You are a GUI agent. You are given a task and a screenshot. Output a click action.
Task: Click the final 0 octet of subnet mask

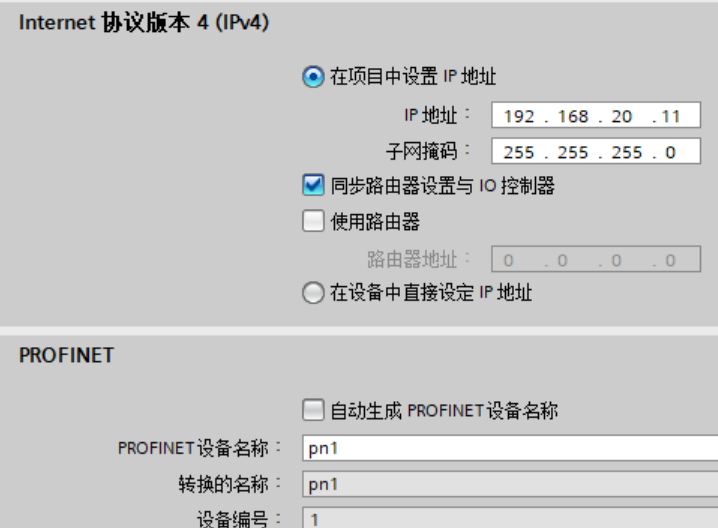click(x=670, y=152)
